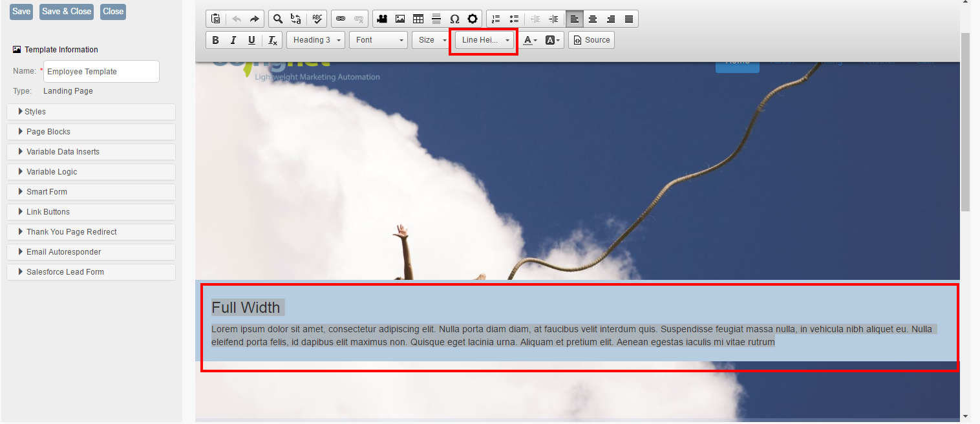
Task: Expand the Page Blocks section
Action: click(91, 132)
